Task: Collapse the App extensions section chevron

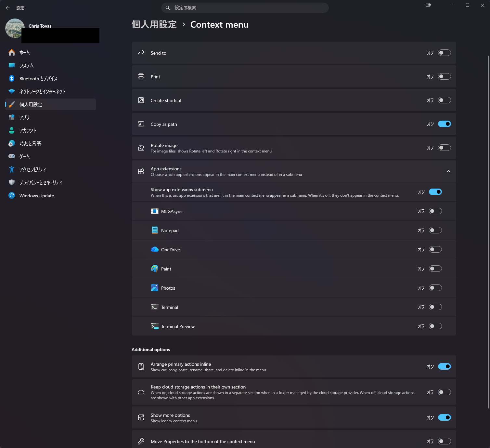Action: (448, 171)
